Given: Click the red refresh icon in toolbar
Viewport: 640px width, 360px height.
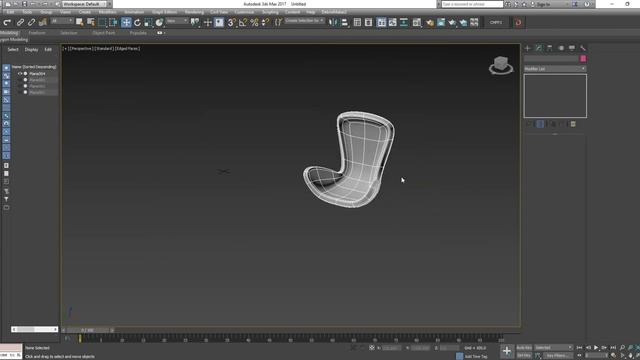Looking at the screenshot, I should (x=518, y=22).
